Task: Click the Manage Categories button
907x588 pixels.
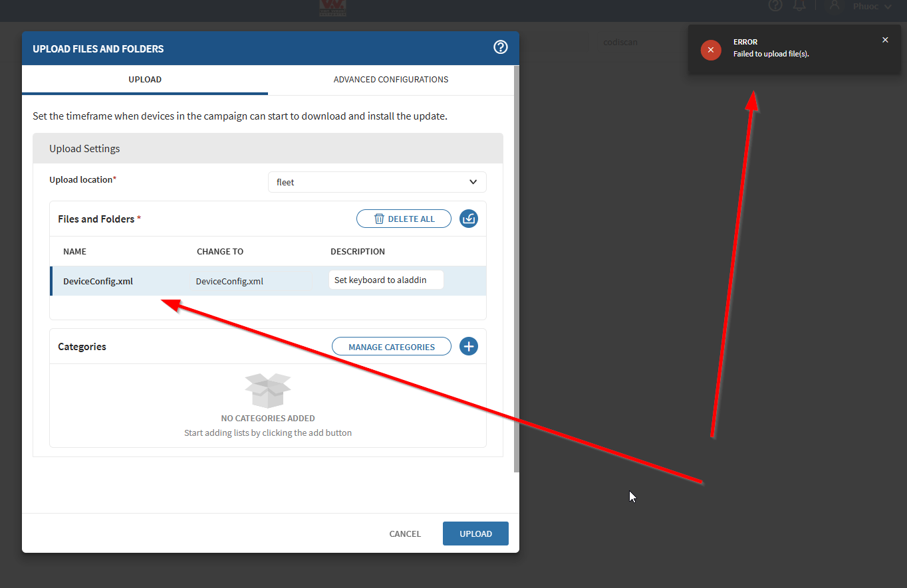Action: pos(392,347)
